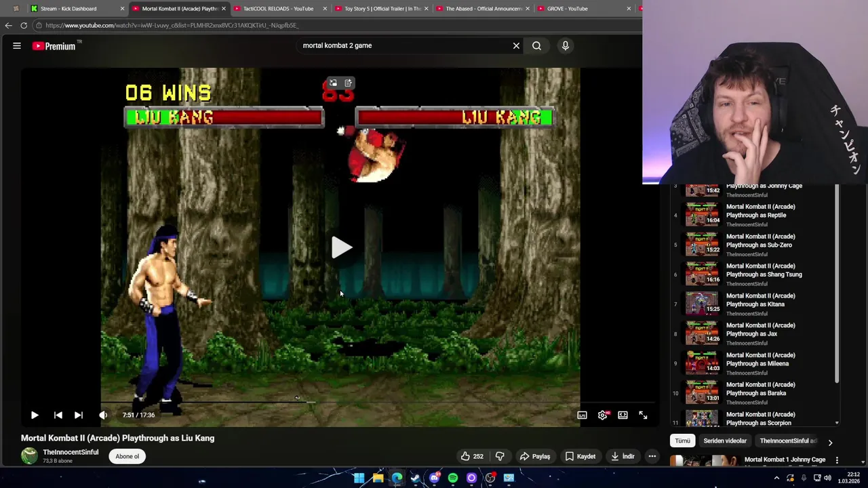Click the search magnifier button
The width and height of the screenshot is (868, 488).
click(x=536, y=45)
